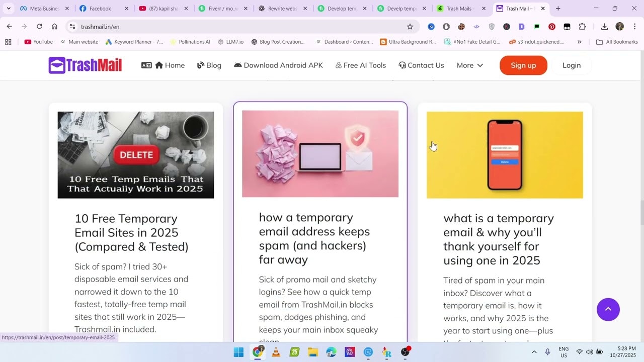Click the Windows Start button
The height and width of the screenshot is (362, 644).
(x=238, y=352)
